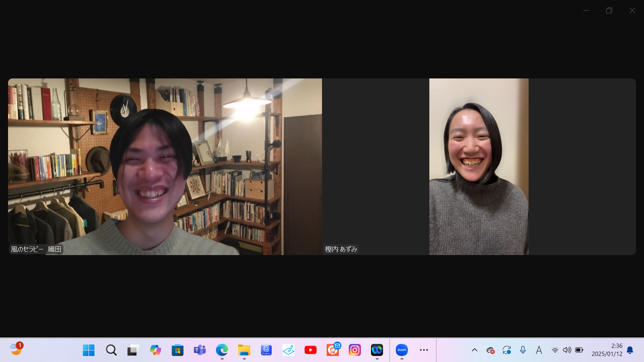
Task: Open YouTube from the taskbar
Action: [x=310, y=350]
